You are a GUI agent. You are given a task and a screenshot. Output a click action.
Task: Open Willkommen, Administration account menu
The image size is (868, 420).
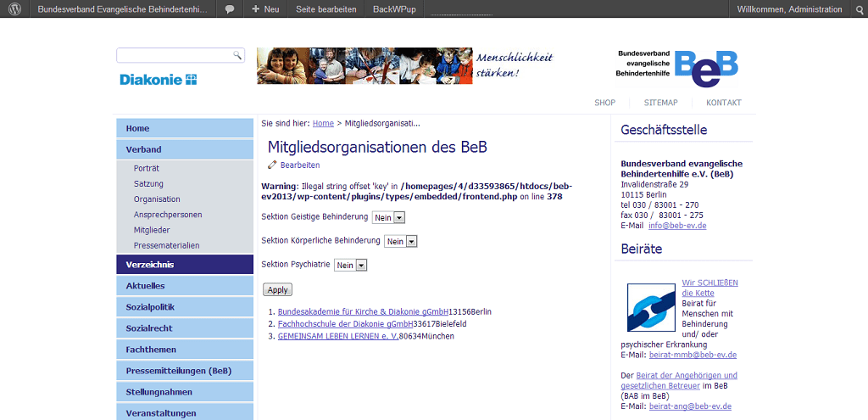pyautogui.click(x=790, y=9)
